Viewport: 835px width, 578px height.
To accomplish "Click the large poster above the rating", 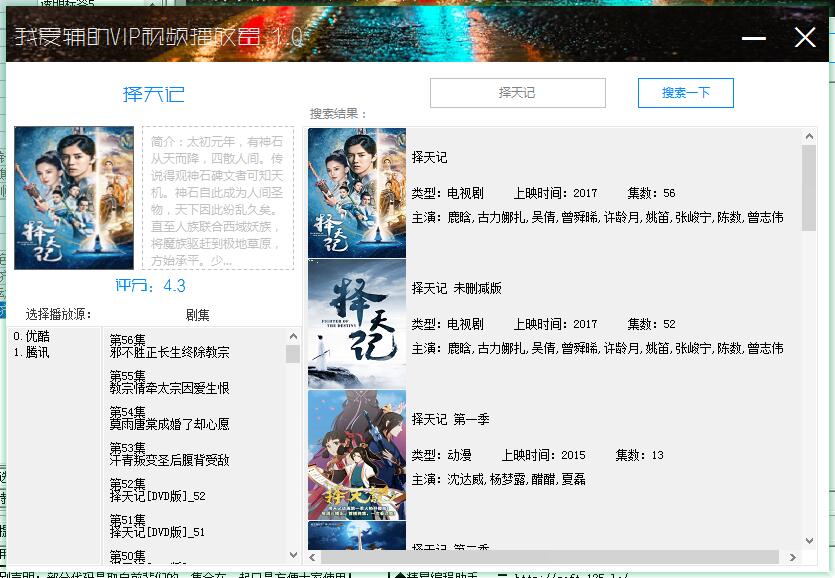I will (74, 197).
